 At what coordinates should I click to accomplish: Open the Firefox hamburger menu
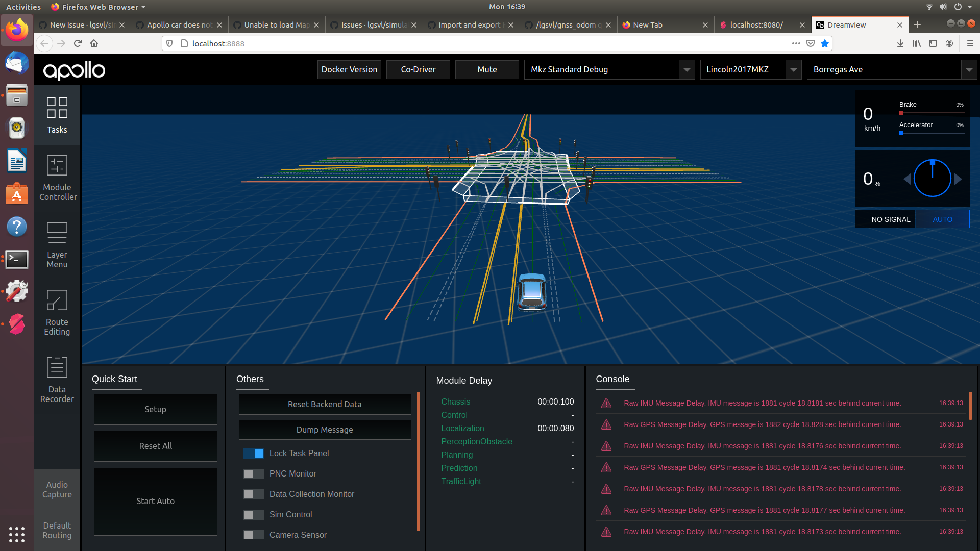tap(970, 43)
